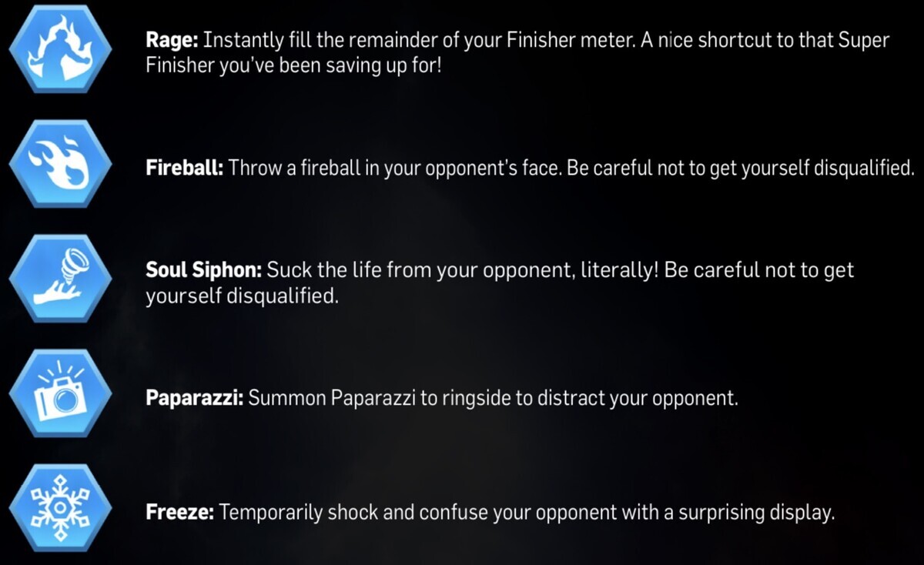Select the 'Soul Siphon:' bold label
The width and height of the screenshot is (924, 565).
[204, 271]
